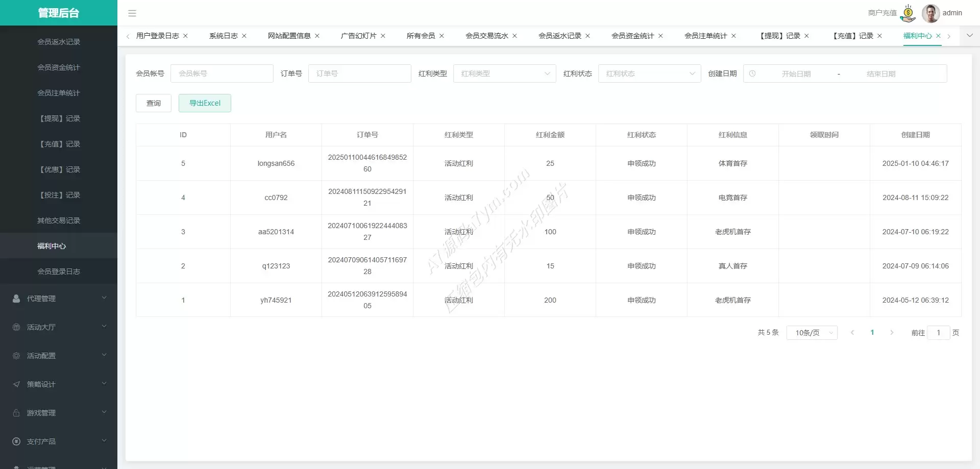The image size is (980, 469).
Task: Click the 查询 search button
Action: 154,103
